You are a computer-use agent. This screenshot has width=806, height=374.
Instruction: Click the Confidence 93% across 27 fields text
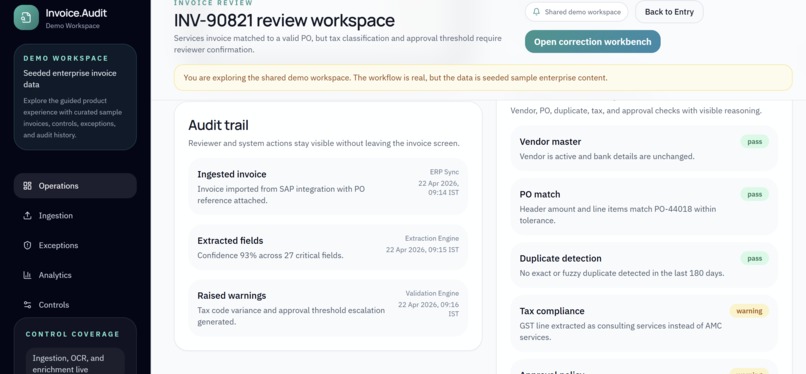(270, 255)
